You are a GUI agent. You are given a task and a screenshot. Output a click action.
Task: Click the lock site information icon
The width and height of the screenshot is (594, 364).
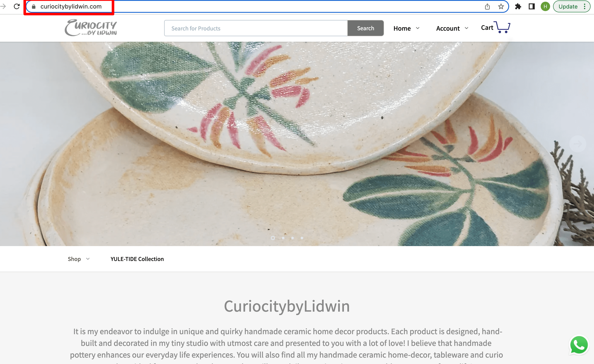pyautogui.click(x=34, y=7)
